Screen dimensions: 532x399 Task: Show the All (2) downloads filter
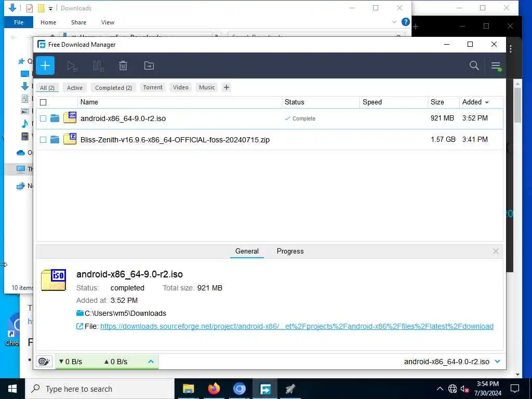47,87
